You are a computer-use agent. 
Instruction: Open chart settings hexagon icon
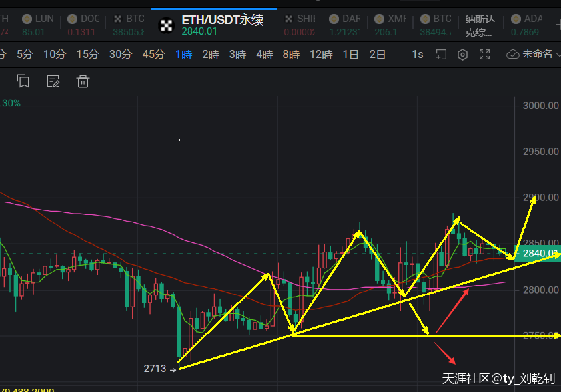point(462,55)
